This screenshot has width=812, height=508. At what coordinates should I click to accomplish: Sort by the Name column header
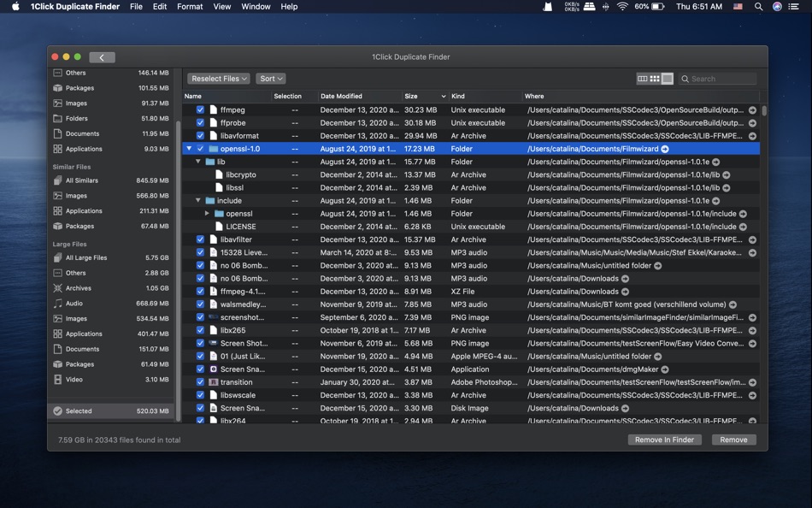point(227,97)
